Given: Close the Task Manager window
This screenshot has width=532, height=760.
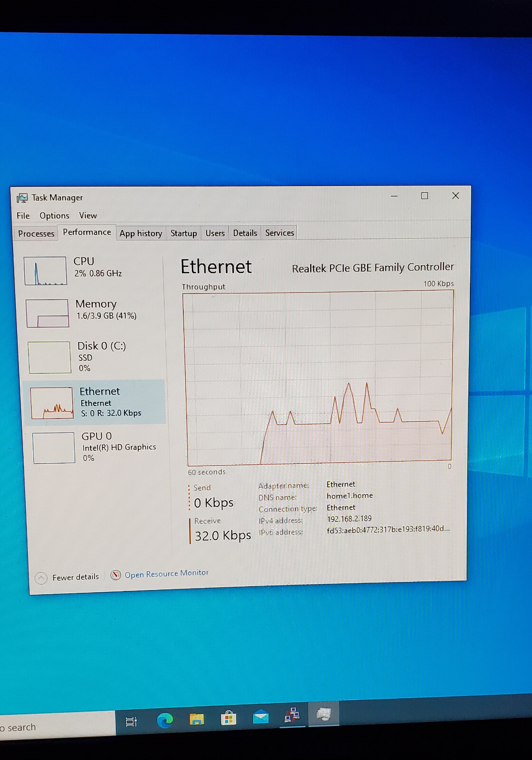Looking at the screenshot, I should (x=456, y=196).
